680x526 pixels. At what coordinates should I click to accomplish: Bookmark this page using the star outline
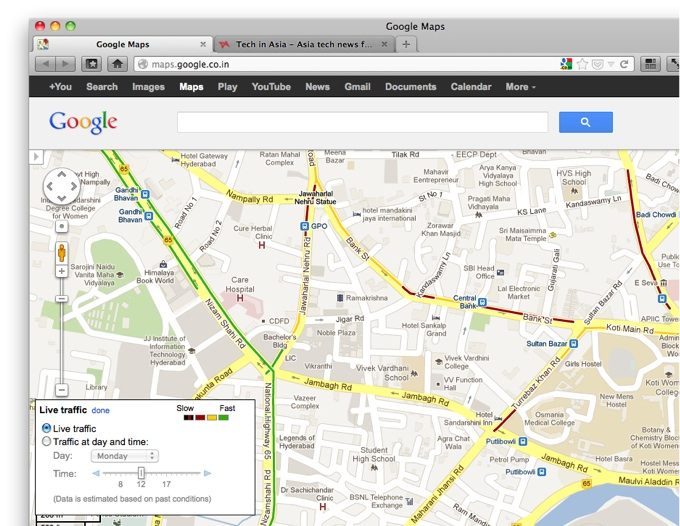click(582, 64)
